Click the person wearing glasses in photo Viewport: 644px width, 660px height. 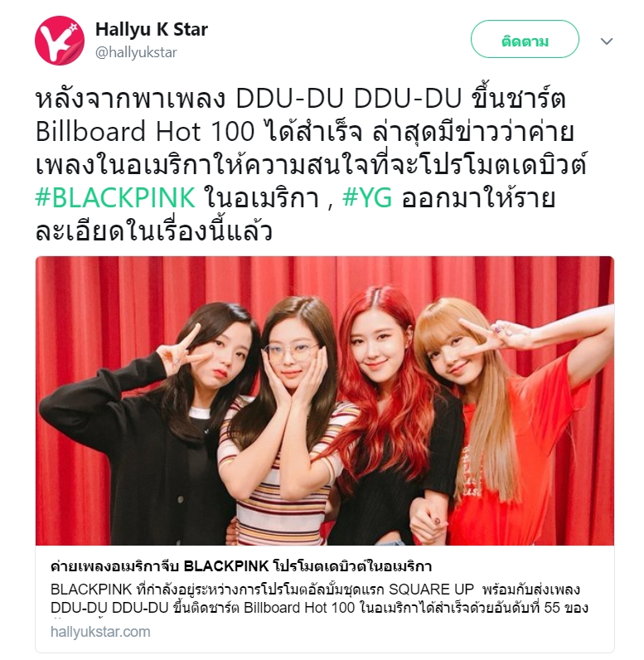286,421
